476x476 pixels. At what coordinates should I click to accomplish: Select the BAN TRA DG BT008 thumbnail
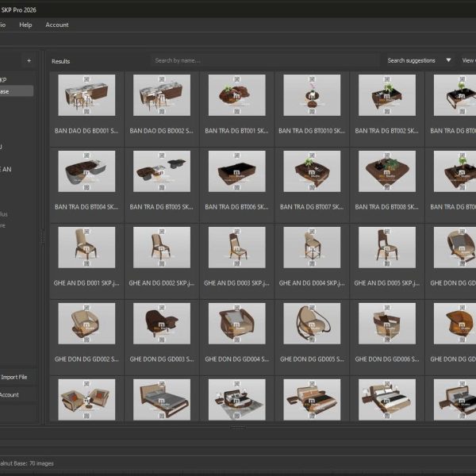[x=387, y=171]
